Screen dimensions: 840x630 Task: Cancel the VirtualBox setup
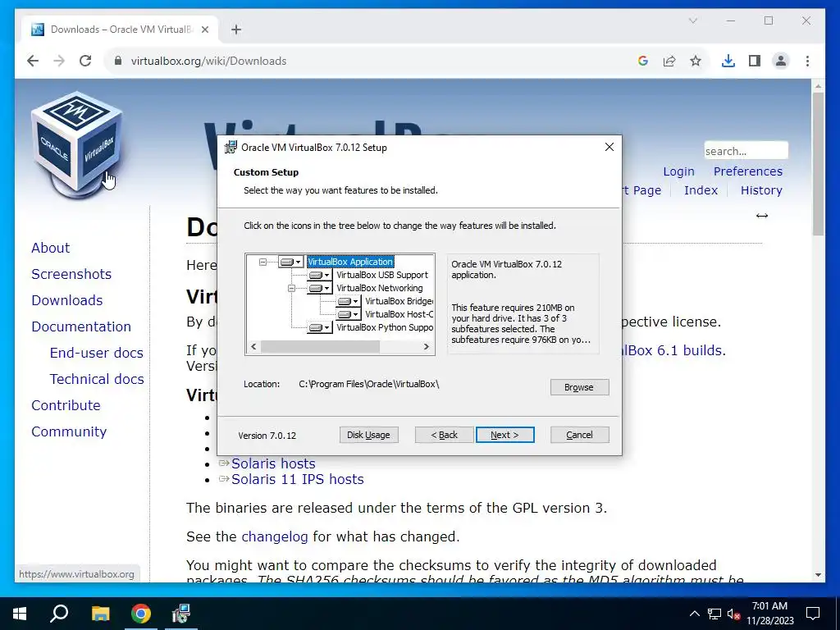[x=580, y=435]
